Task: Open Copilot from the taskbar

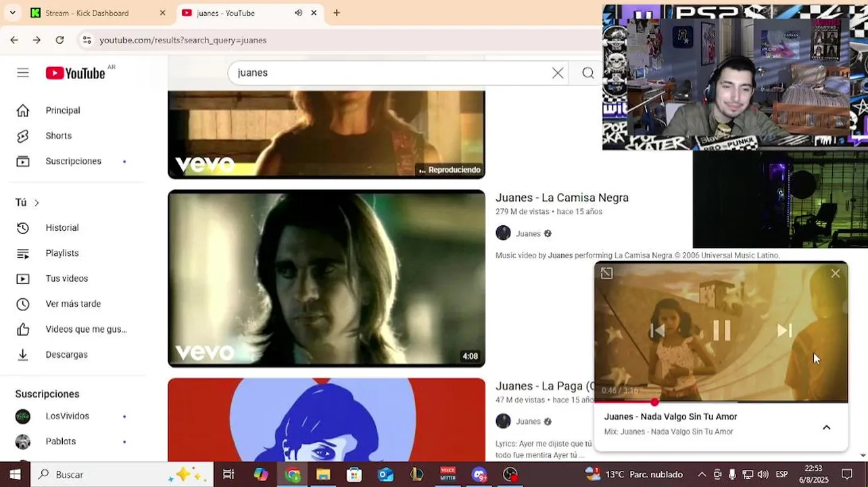Action: coord(261,474)
